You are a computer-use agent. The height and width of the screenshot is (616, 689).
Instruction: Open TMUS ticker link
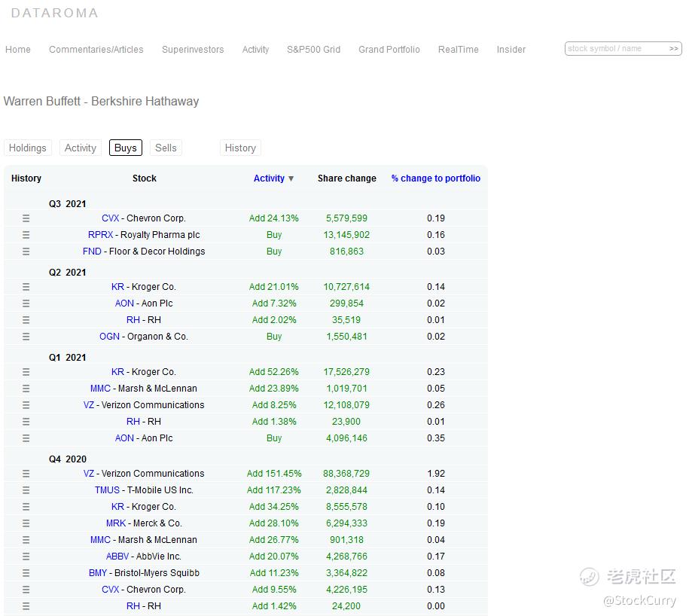107,490
